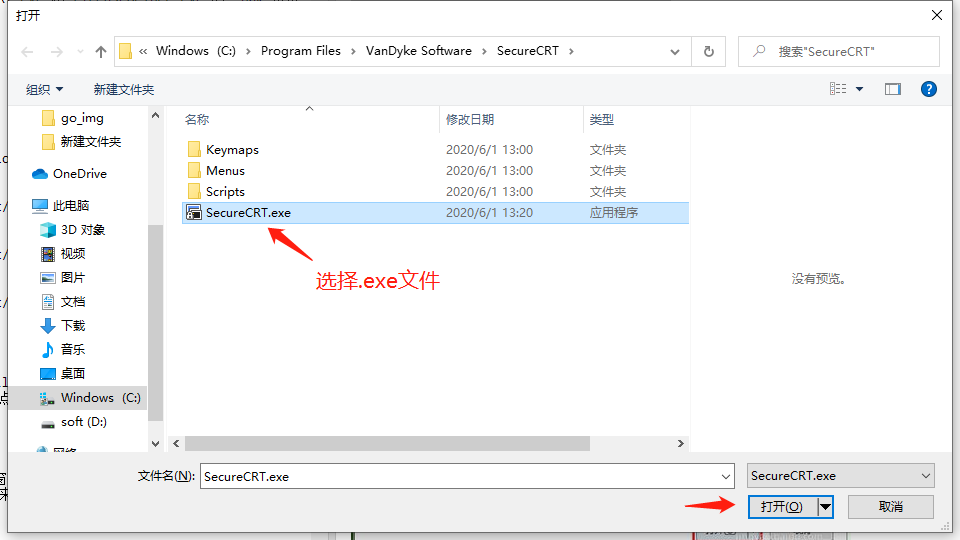Sort by the 类型 column header
This screenshot has height=540, width=960.
[601, 119]
